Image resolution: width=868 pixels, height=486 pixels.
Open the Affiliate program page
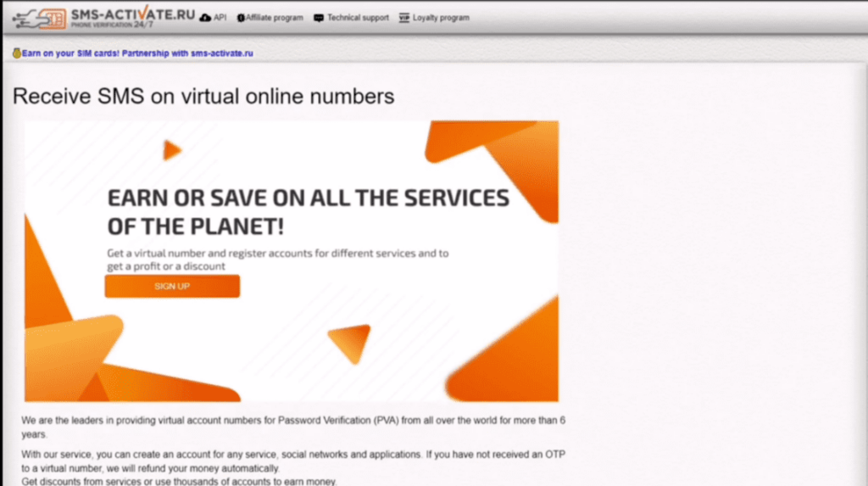[x=274, y=18]
